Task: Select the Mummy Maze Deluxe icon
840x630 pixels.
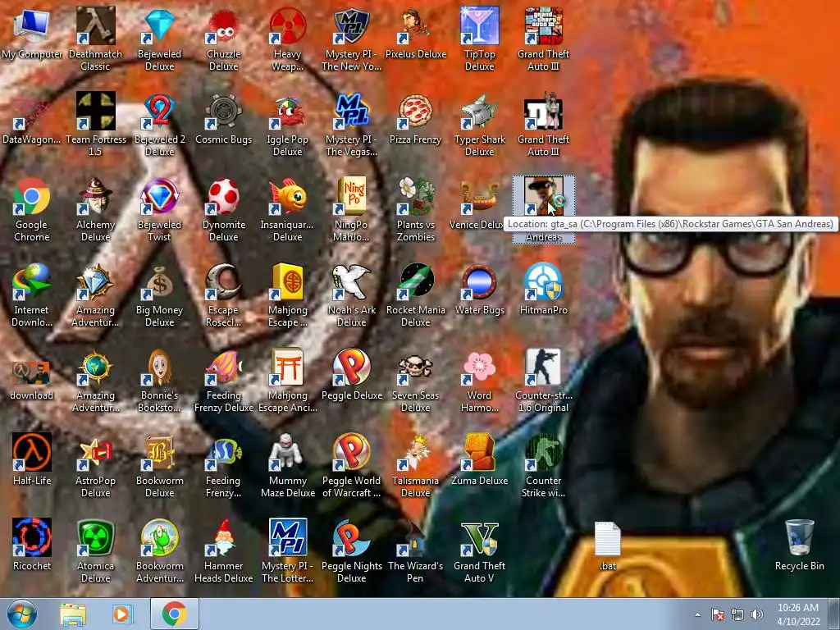Action: coord(288,452)
